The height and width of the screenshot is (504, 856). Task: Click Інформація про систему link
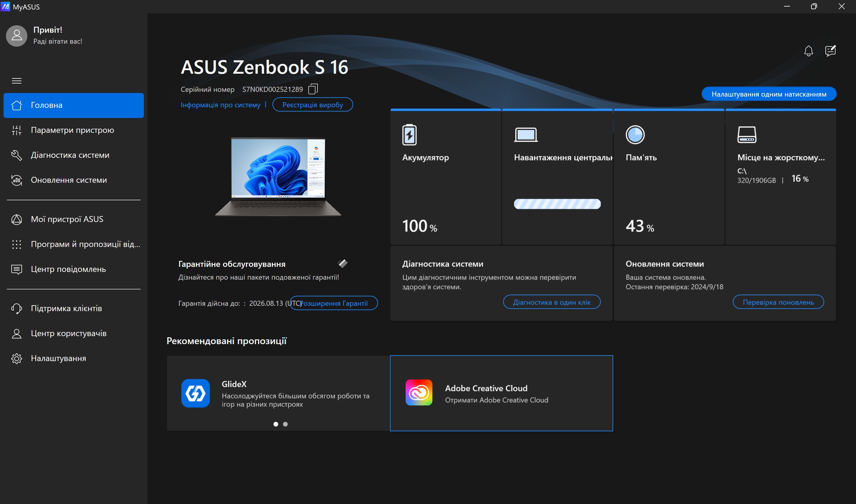pos(220,105)
